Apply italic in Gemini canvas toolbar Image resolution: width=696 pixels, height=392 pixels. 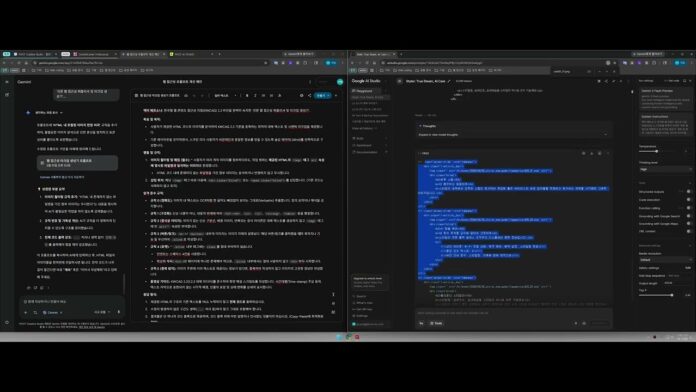pos(255,95)
